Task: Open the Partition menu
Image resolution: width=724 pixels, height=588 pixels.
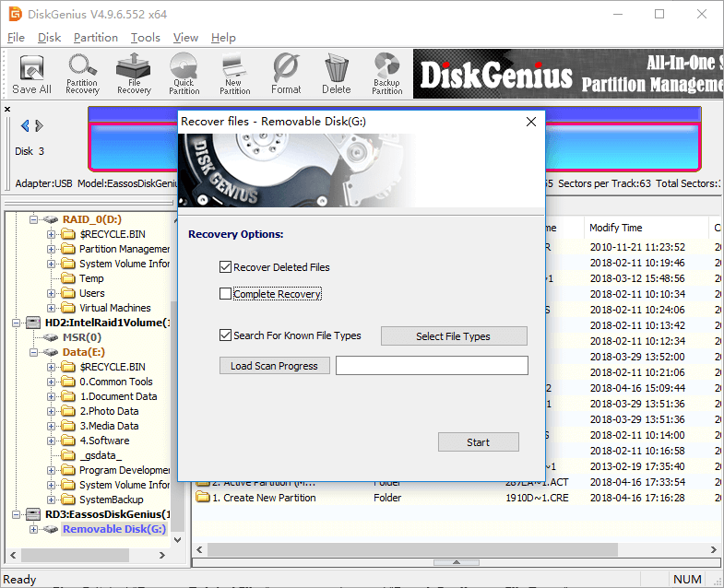Action: pyautogui.click(x=96, y=38)
